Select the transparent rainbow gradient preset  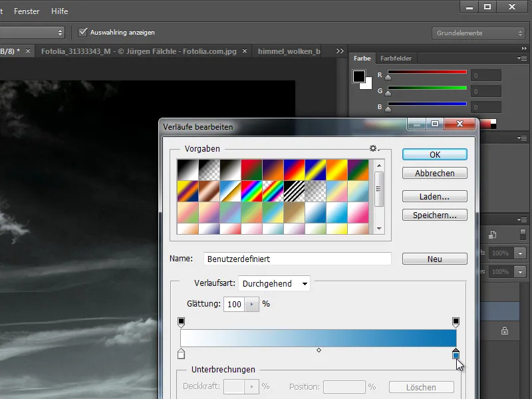point(273,192)
